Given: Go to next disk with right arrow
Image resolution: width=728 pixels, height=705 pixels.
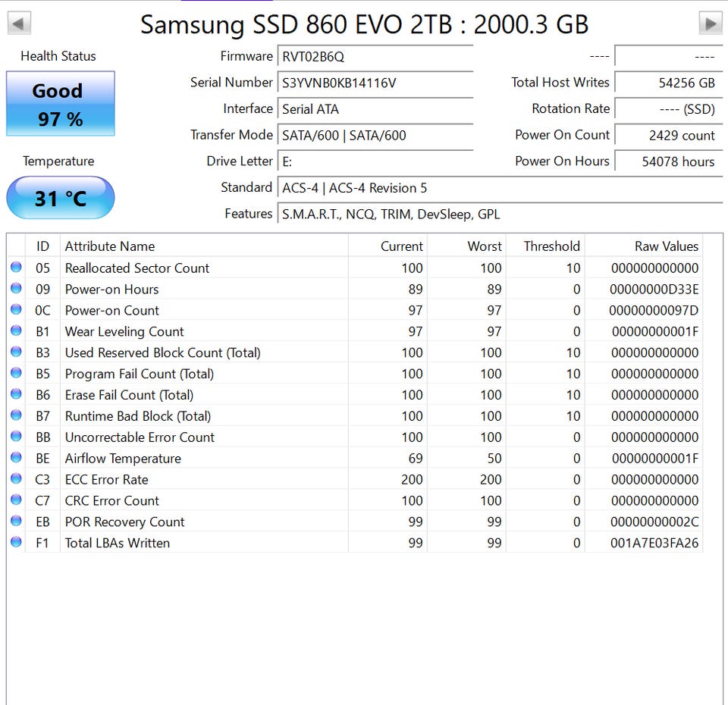Looking at the screenshot, I should point(711,23).
